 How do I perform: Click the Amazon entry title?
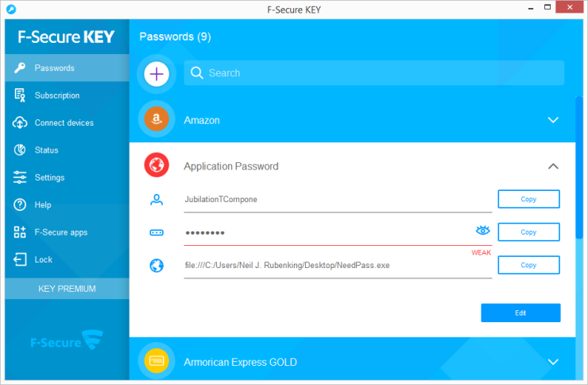(202, 120)
